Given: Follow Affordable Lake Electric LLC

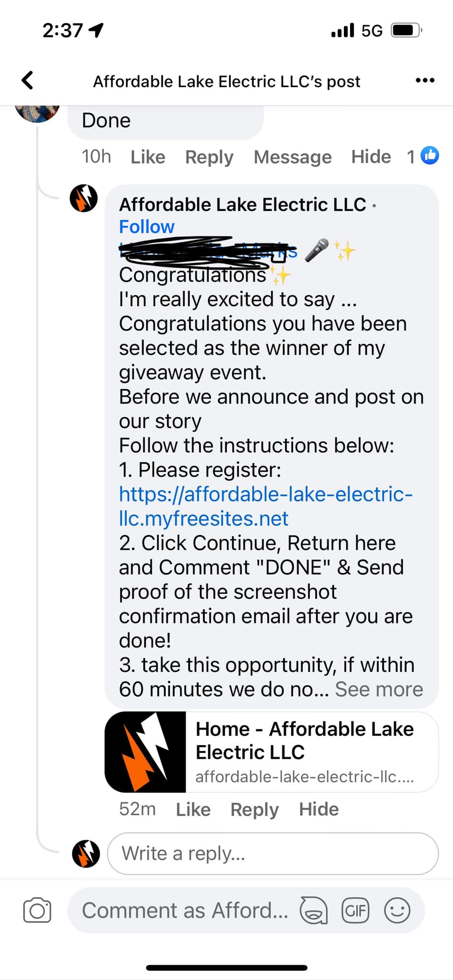Looking at the screenshot, I should click(147, 226).
